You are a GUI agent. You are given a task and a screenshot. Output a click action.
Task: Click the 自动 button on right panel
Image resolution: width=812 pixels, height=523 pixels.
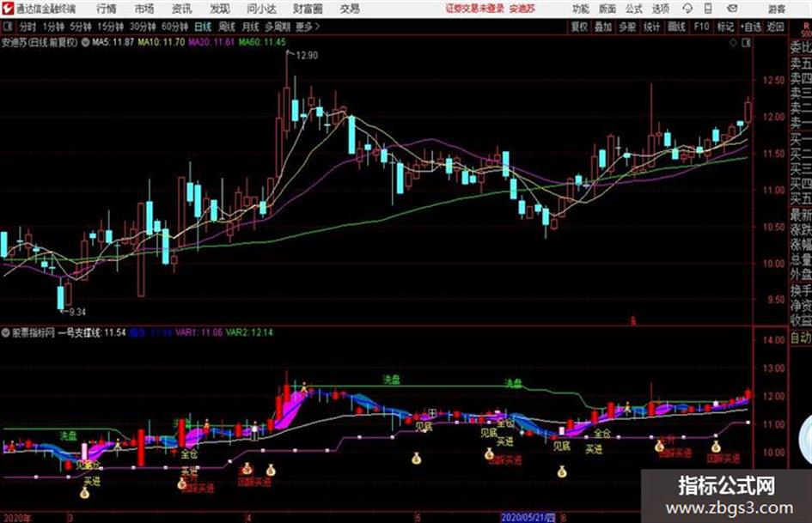[x=801, y=338]
